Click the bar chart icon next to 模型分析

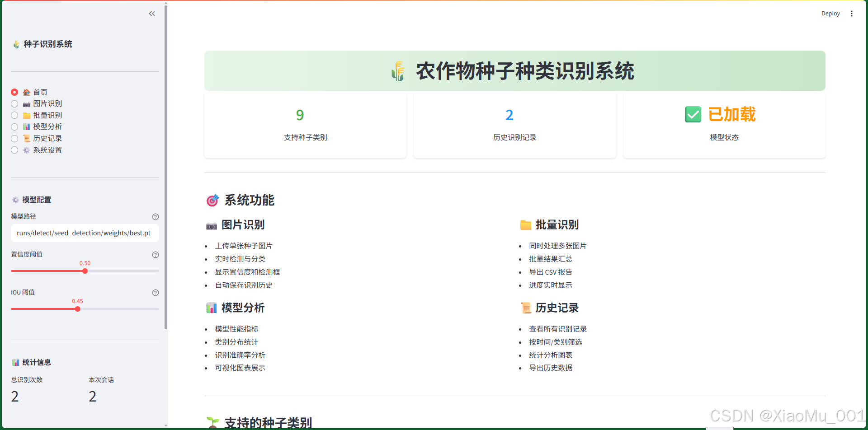coord(27,126)
